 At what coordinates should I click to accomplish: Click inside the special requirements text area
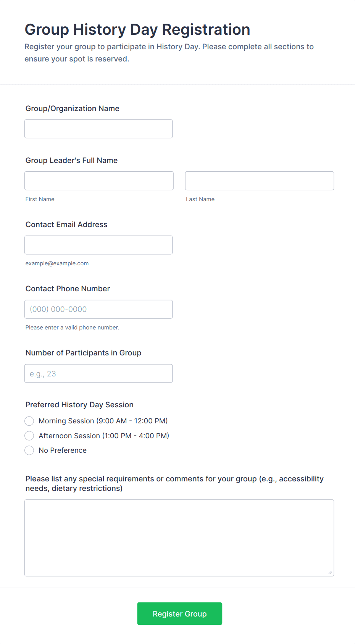click(179, 537)
